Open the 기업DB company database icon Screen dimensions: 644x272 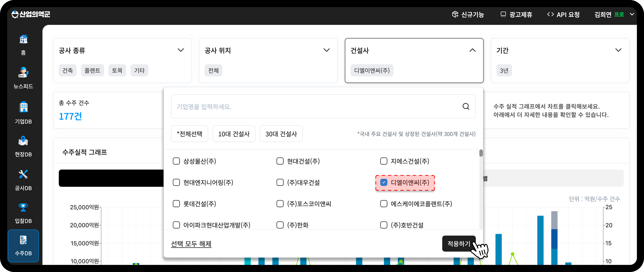[23, 107]
